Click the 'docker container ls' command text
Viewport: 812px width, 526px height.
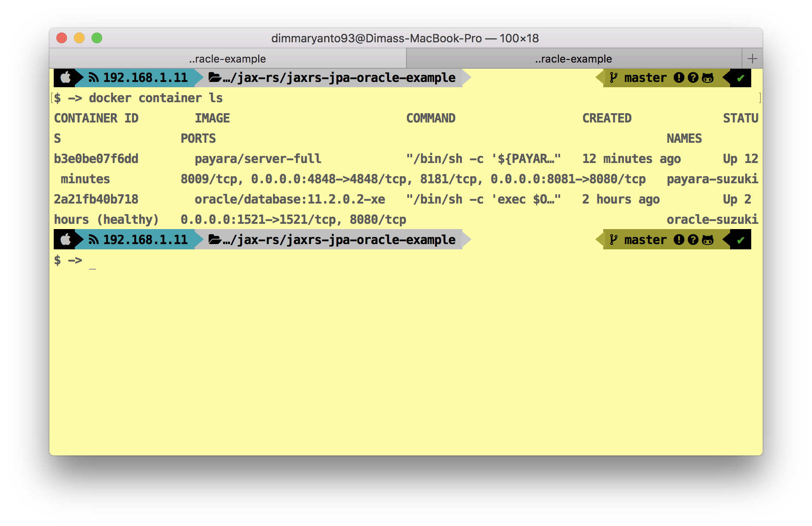pos(156,98)
